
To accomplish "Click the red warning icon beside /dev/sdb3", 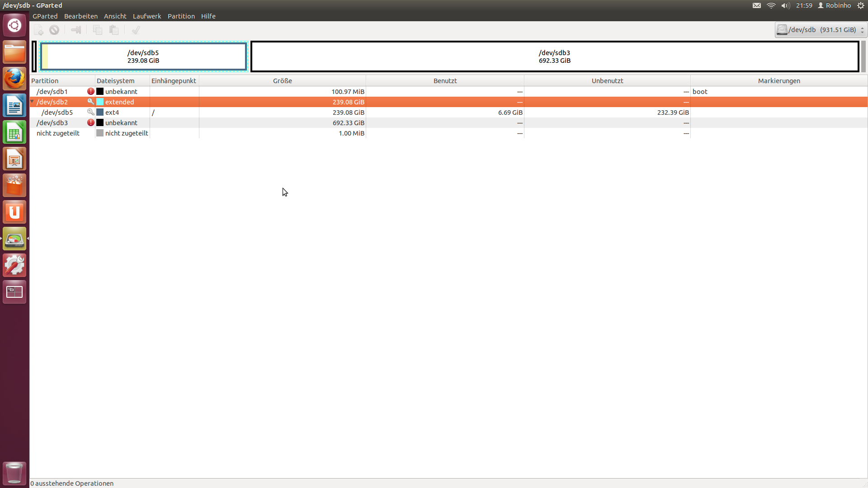I will point(91,122).
